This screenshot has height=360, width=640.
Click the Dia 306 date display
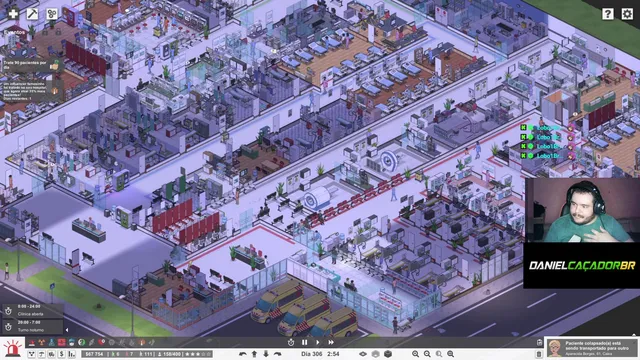[x=311, y=354]
